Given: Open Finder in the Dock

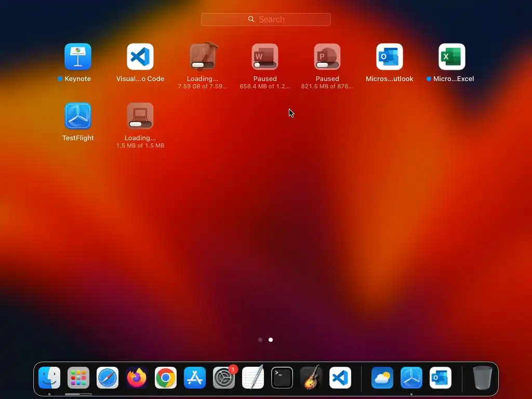Looking at the screenshot, I should (x=49, y=378).
